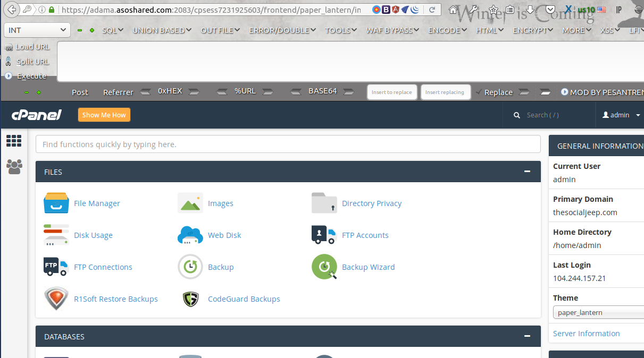Open the CodeGuard Backups icon

tap(190, 299)
